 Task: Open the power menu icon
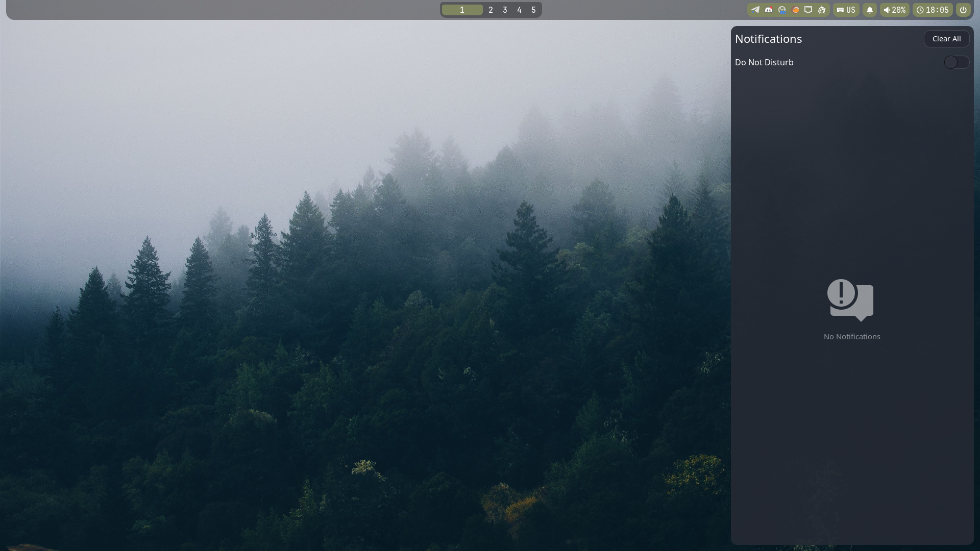963,10
